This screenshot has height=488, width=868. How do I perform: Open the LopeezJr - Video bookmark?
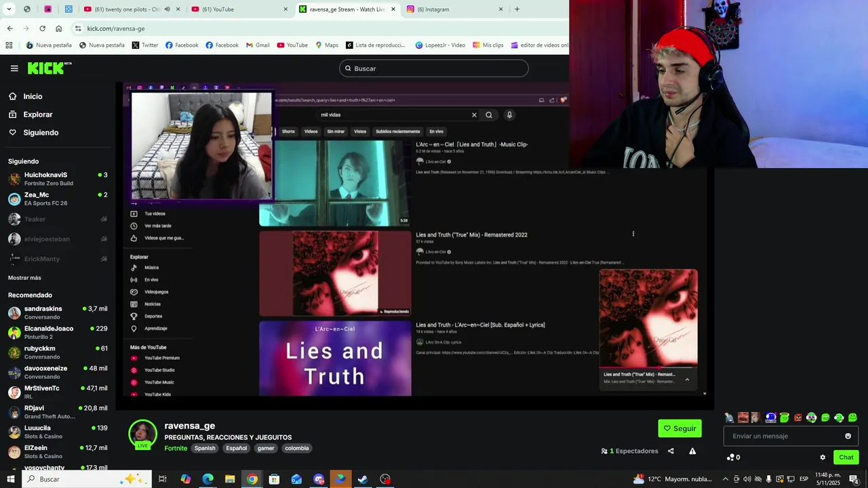pos(440,45)
